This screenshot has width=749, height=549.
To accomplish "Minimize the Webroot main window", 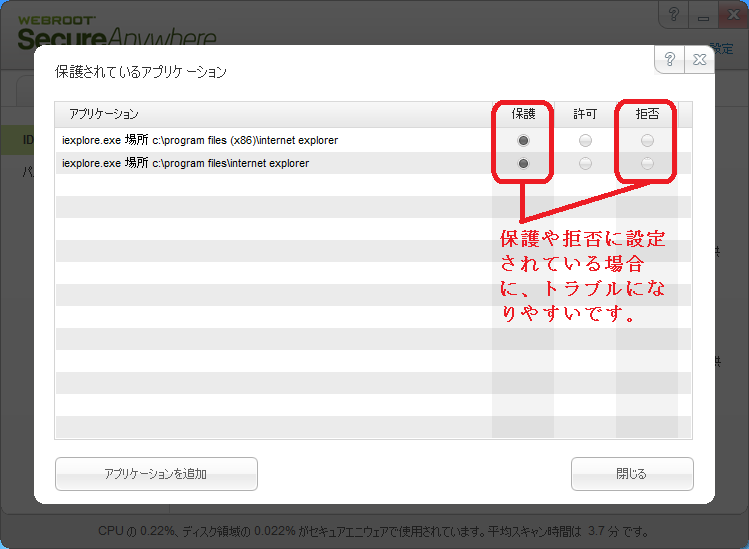I will [703, 17].
